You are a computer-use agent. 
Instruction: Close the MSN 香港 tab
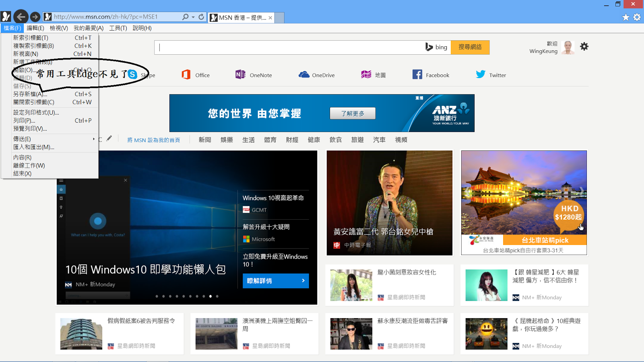270,18
